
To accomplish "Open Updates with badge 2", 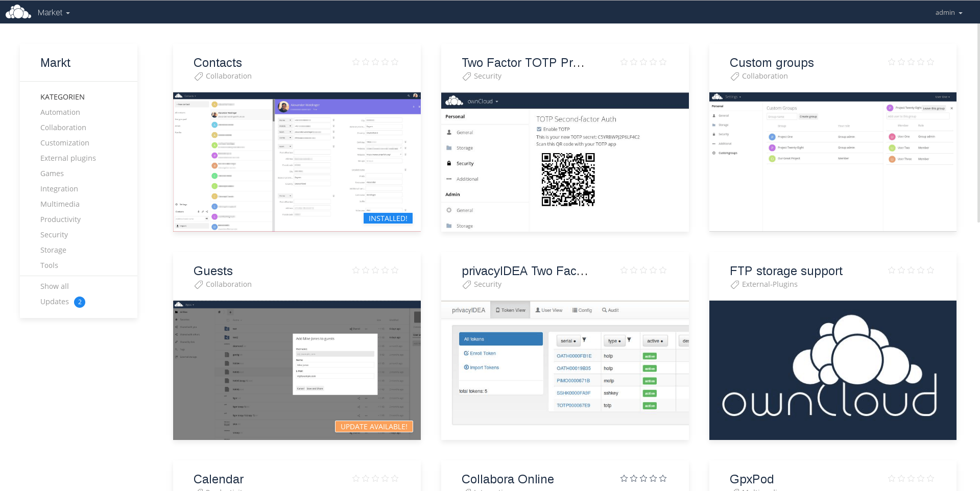I will tap(62, 302).
